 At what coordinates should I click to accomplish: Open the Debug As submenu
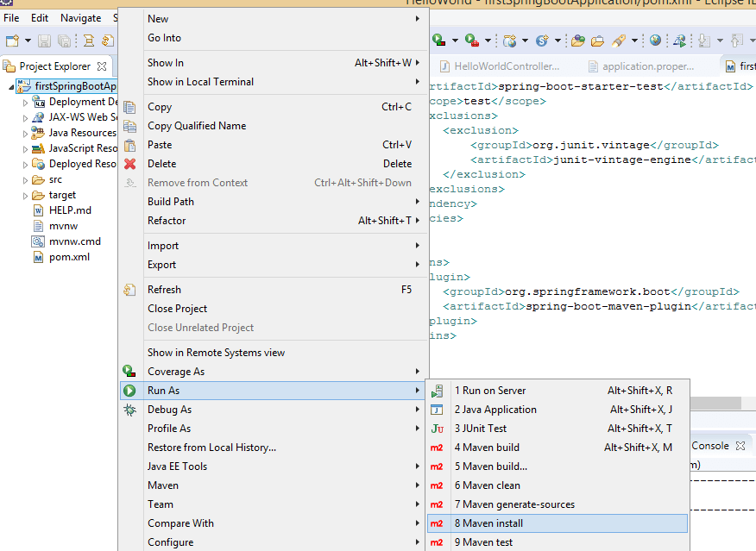(274, 410)
